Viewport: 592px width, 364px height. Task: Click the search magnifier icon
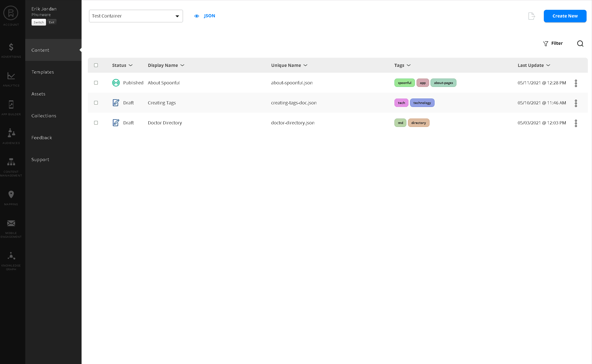(580, 44)
